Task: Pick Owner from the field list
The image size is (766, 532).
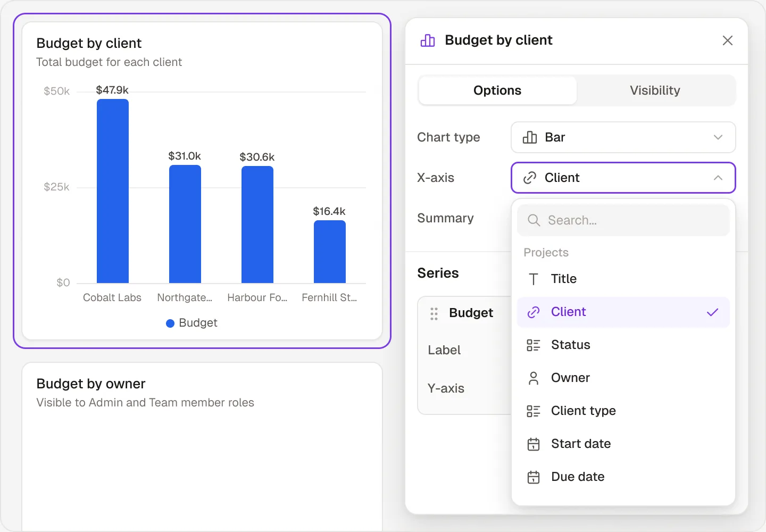Action: coord(623,378)
